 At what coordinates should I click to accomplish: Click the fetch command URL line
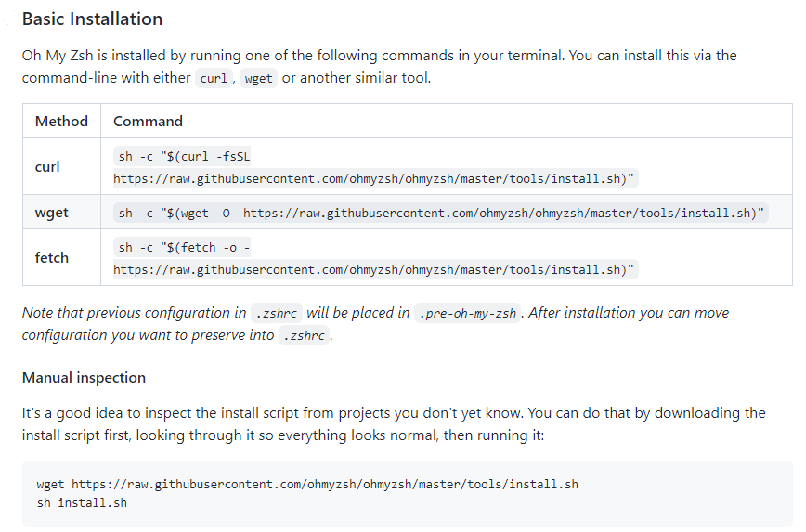(376, 270)
